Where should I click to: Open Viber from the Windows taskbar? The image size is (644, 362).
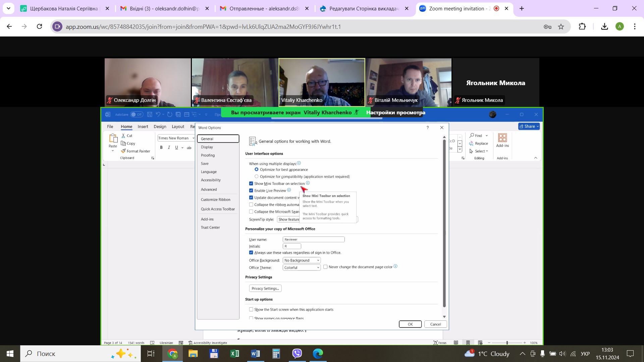[x=297, y=353]
